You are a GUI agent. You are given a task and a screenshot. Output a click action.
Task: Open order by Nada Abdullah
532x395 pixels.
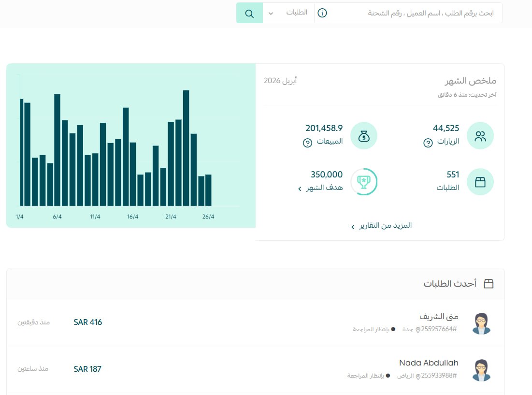pyautogui.click(x=255, y=369)
